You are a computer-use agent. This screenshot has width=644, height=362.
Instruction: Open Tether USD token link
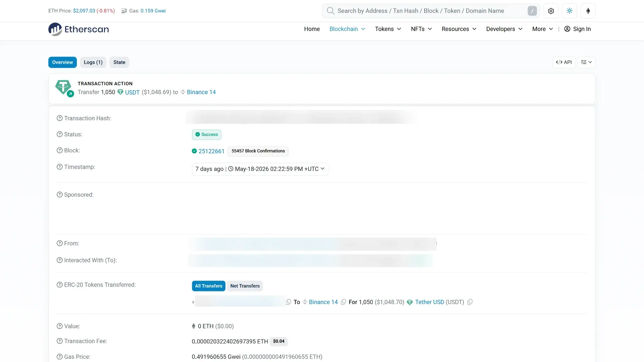(430, 302)
